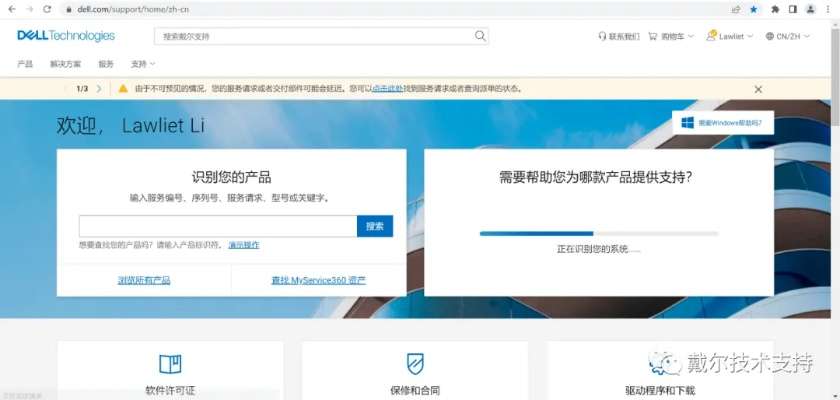Click the 软件许可证 license icon
This screenshot has width=840, height=400.
tap(170, 363)
